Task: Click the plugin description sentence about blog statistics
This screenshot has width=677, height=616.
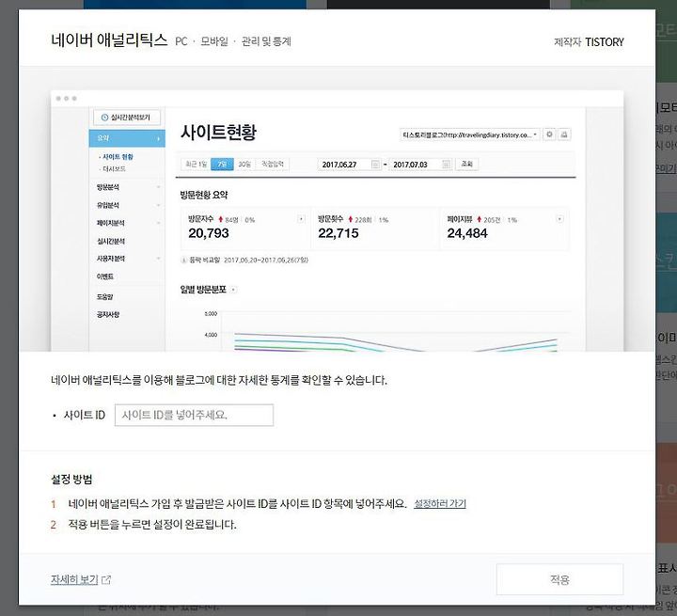Action: [x=219, y=380]
